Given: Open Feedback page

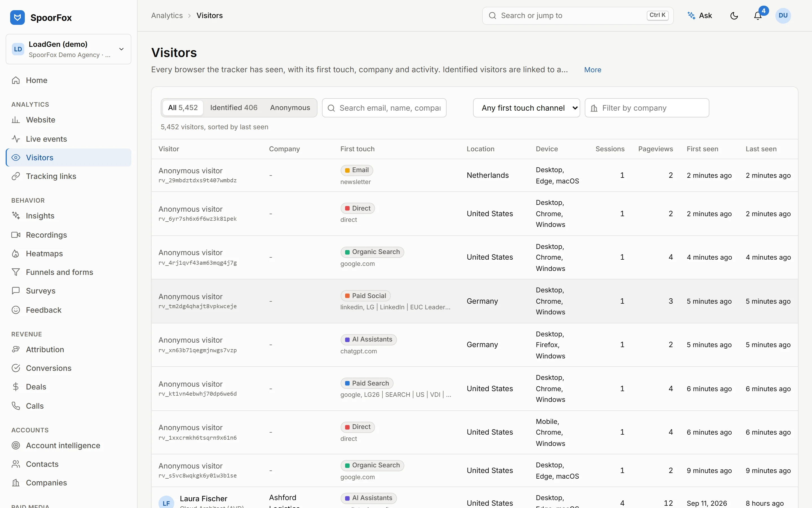Looking at the screenshot, I should click(x=69, y=310).
